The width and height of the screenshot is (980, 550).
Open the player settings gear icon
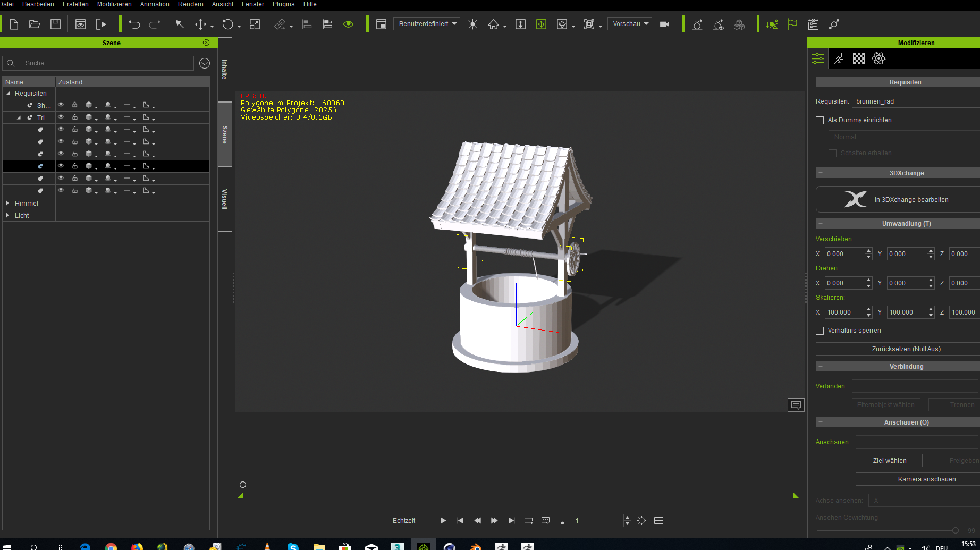coord(641,521)
